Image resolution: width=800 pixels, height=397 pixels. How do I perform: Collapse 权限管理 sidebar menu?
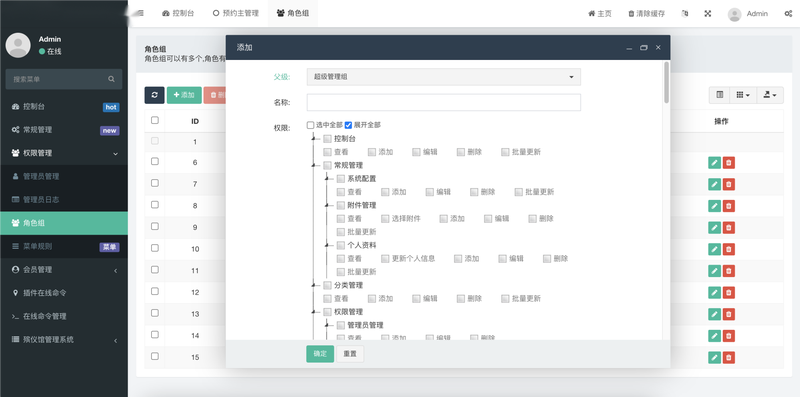(64, 153)
